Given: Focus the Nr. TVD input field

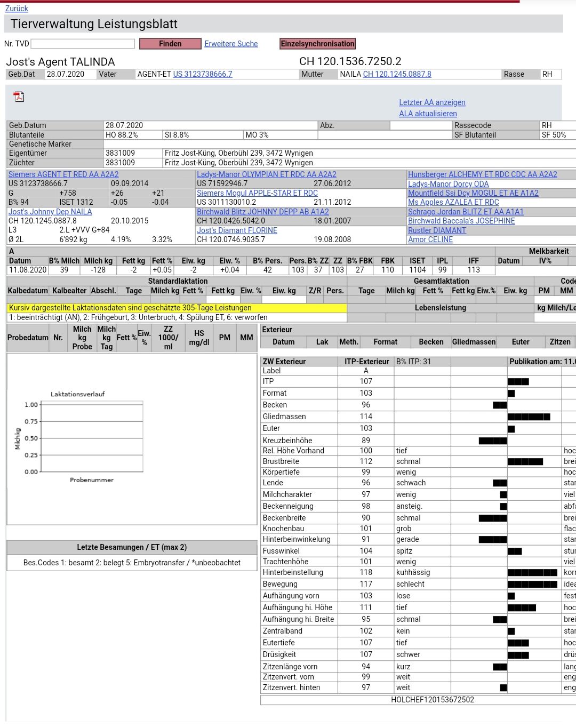Looking at the screenshot, I should pos(83,44).
